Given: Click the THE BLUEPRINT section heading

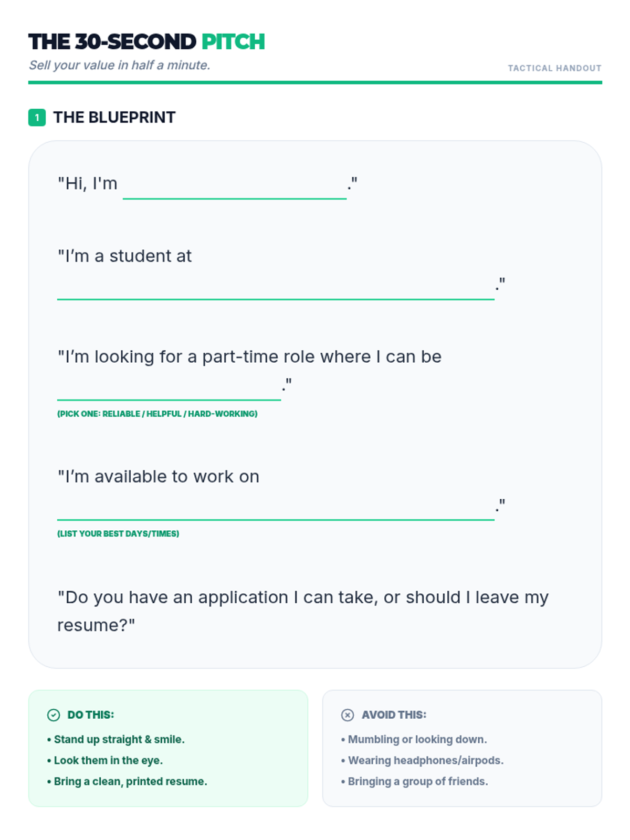Looking at the screenshot, I should [x=114, y=118].
